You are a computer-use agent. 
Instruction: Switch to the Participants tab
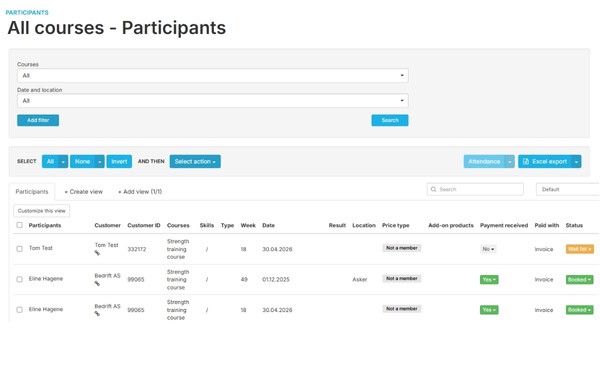point(32,192)
